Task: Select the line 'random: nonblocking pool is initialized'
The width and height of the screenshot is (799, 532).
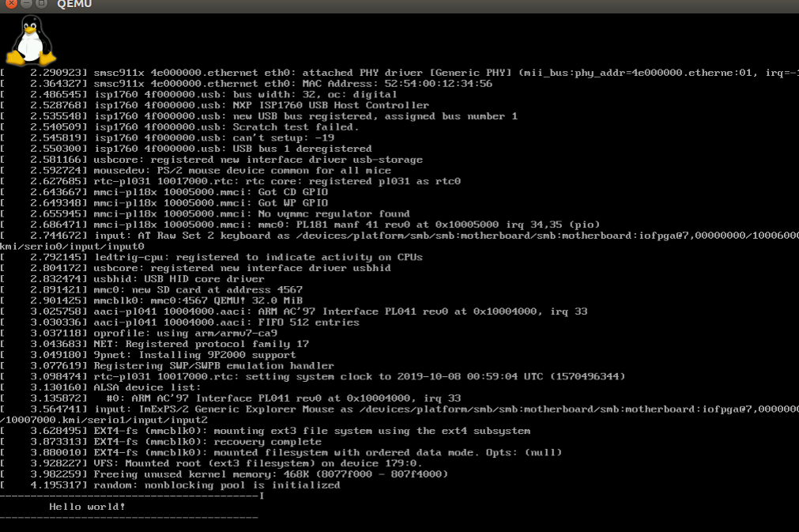Action: point(170,485)
